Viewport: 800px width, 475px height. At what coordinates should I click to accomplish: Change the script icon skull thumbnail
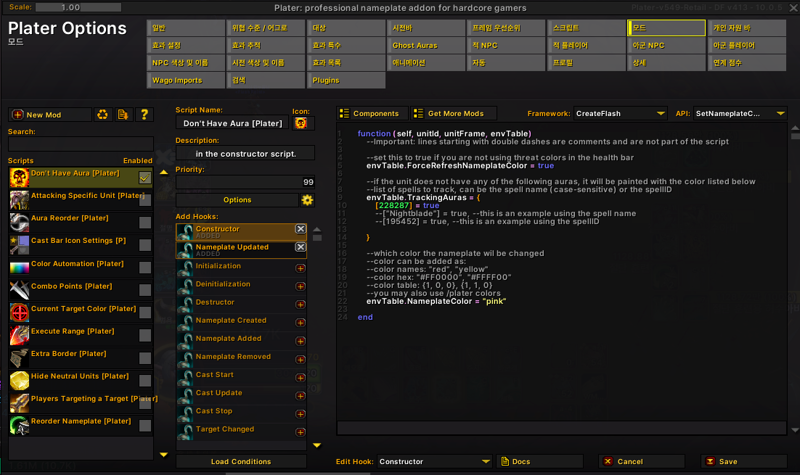(x=301, y=123)
